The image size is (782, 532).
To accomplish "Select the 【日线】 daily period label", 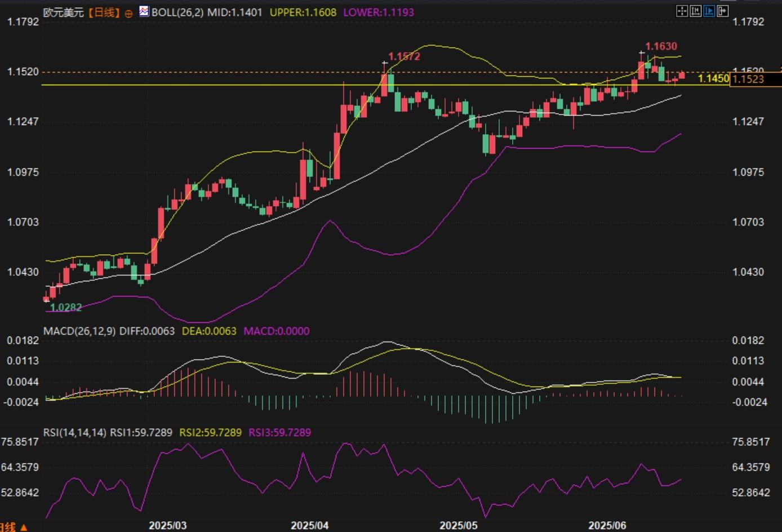I will pyautogui.click(x=105, y=12).
